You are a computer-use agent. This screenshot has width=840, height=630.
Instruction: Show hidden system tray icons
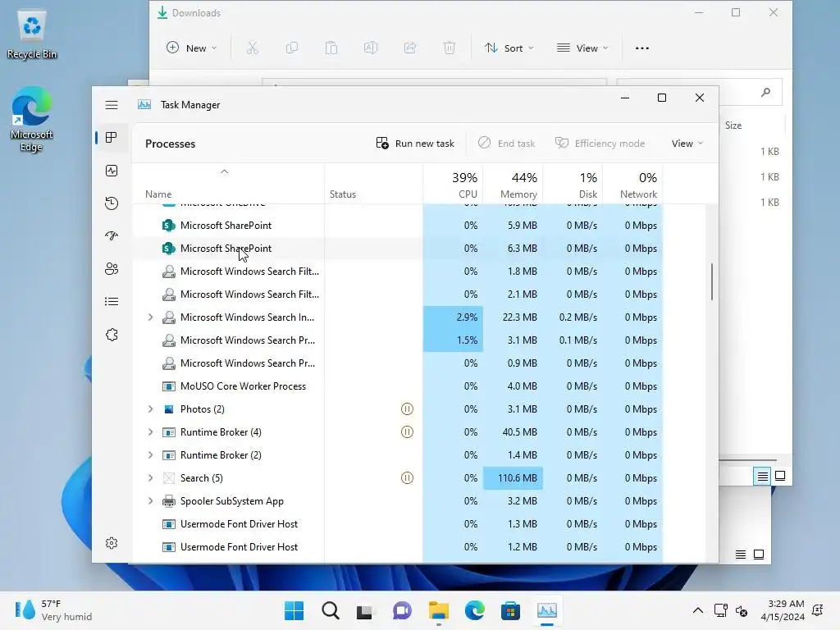tap(697, 610)
